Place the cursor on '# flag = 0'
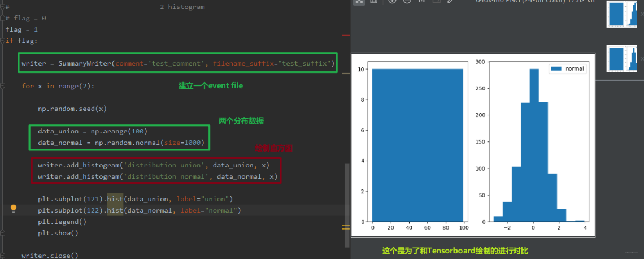Screen dimensions: 644x259 coord(25,18)
